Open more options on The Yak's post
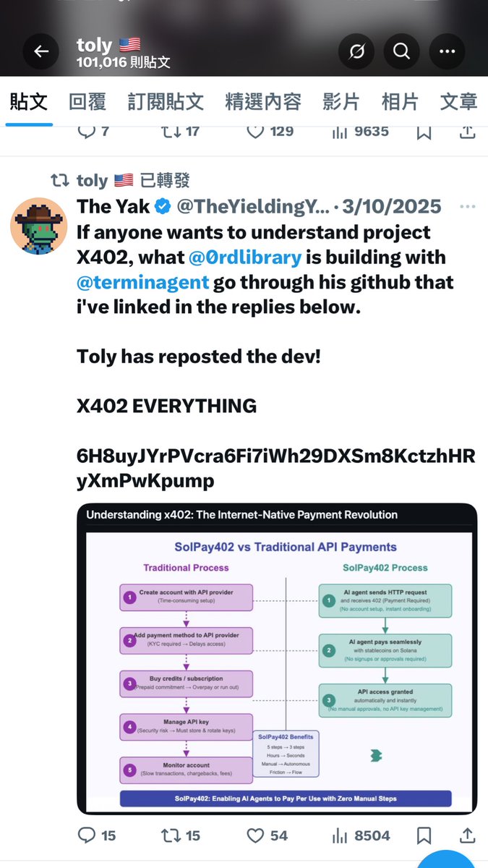Image resolution: width=488 pixels, height=868 pixels. (467, 206)
